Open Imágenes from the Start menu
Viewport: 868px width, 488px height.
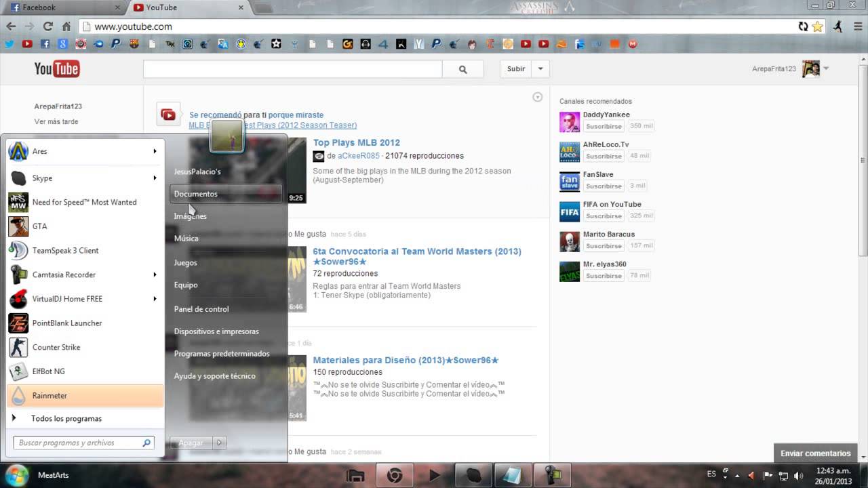point(191,216)
